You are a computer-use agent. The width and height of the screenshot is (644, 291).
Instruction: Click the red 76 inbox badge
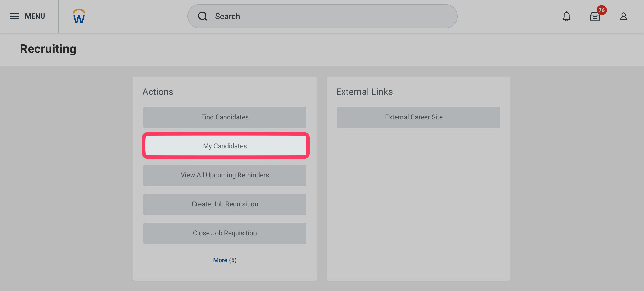click(x=601, y=10)
